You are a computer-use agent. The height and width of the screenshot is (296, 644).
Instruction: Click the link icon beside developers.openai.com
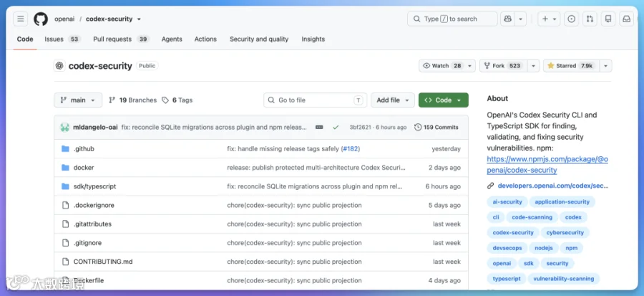(x=490, y=186)
